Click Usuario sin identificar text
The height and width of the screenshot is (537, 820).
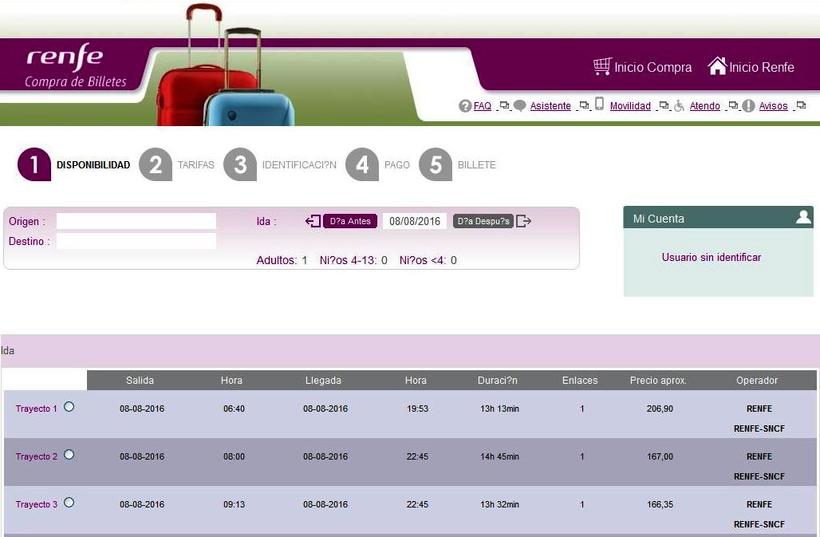click(x=711, y=257)
